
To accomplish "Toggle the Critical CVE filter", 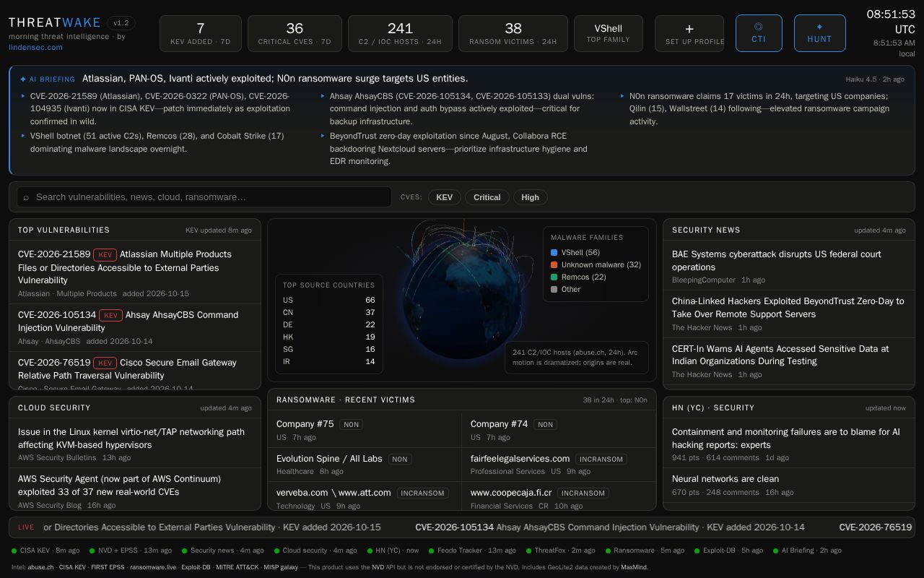I will coord(487,197).
